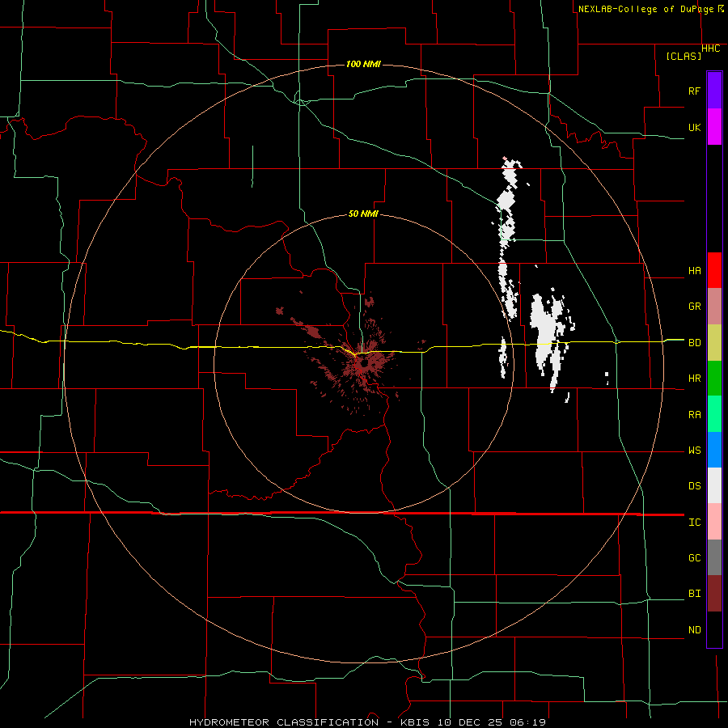Click the dark red biological echo cluster at radar center
The height and width of the screenshot is (728, 728).
363,363
